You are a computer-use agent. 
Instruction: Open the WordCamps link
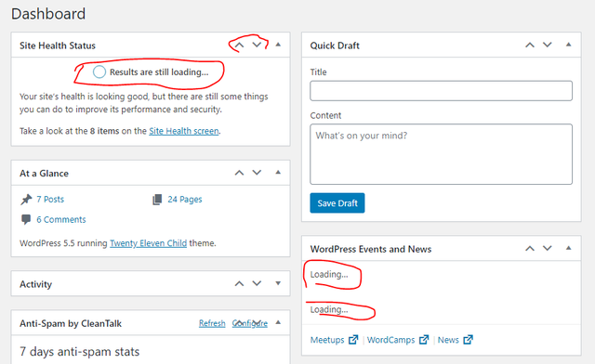(390, 340)
